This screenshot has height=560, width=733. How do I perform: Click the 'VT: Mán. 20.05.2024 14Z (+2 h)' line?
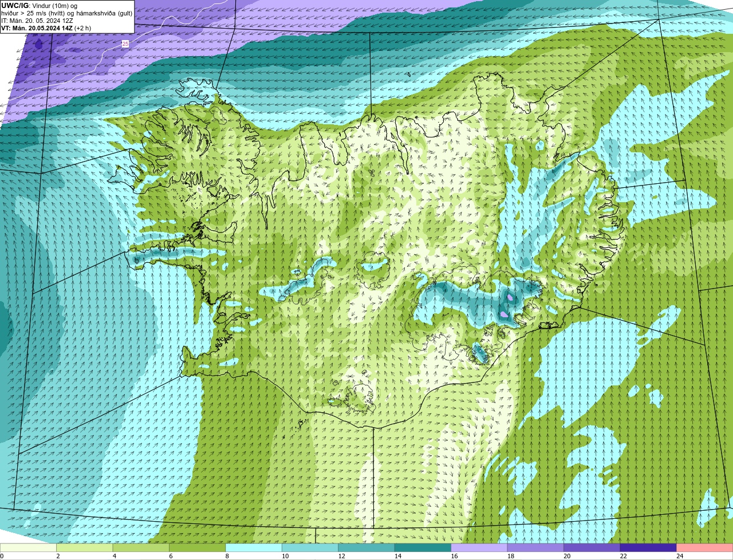click(x=46, y=28)
